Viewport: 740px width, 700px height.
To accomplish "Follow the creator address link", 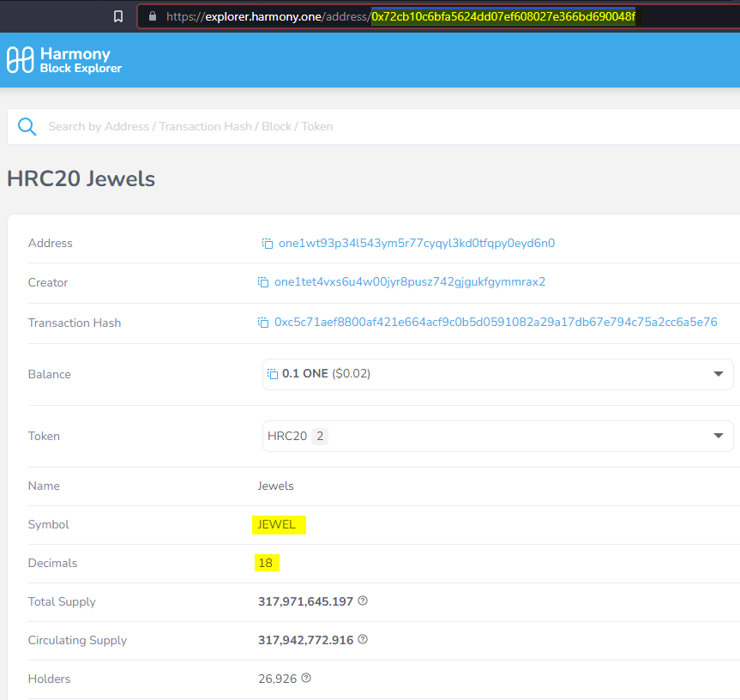I will click(x=410, y=282).
